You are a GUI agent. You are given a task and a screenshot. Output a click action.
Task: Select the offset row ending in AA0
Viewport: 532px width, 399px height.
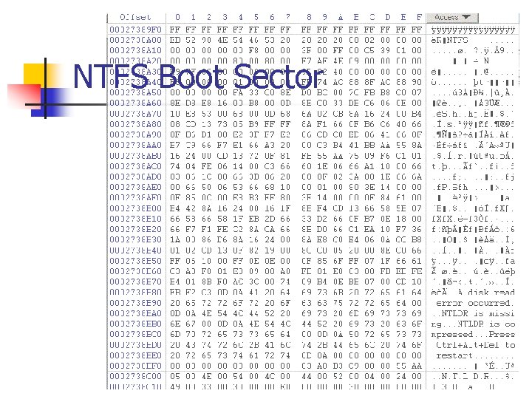tap(135, 146)
